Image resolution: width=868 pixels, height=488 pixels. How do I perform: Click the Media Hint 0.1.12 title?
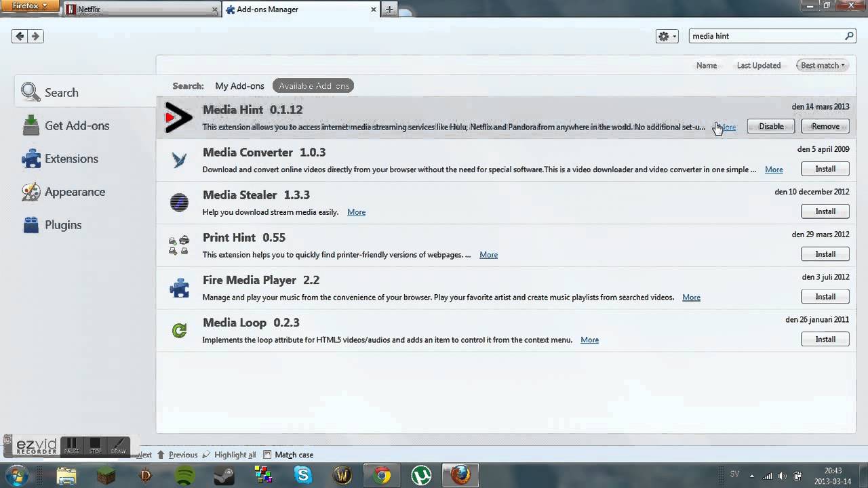point(252,110)
